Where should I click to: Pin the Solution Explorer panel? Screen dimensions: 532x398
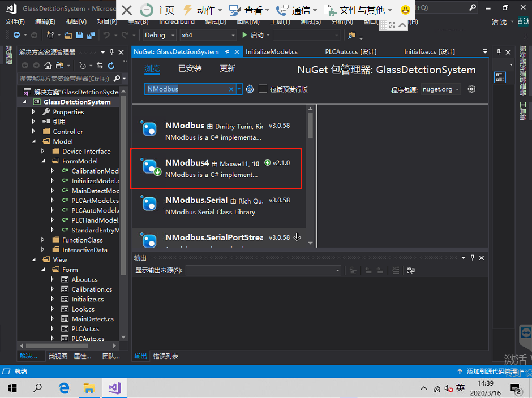click(112, 52)
